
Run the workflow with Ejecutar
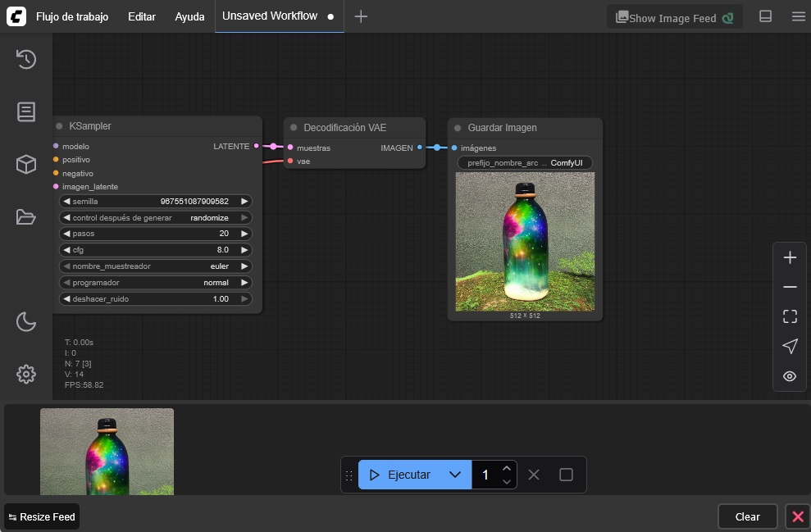(401, 475)
